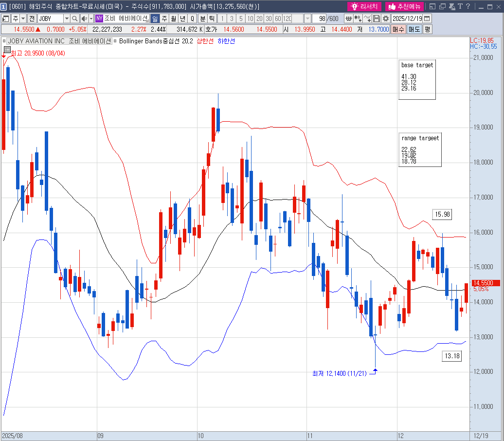Open the dropdown beside the speaker icon
Screen dimensions: 504x441
pyautogui.click(x=91, y=18)
